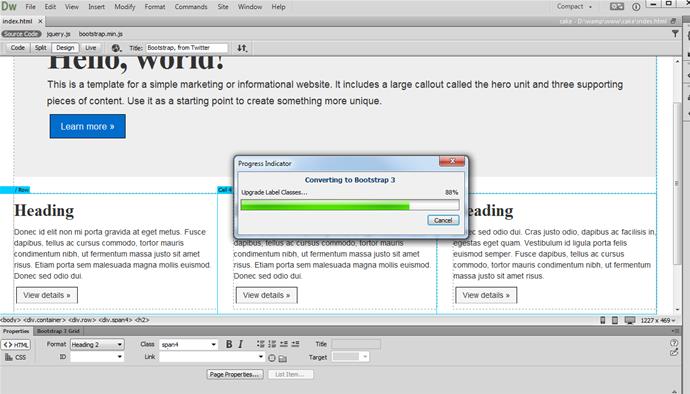Image resolution: width=690 pixels, height=394 pixels.
Task: Click the desktop size monitor icon
Action: pos(630,320)
